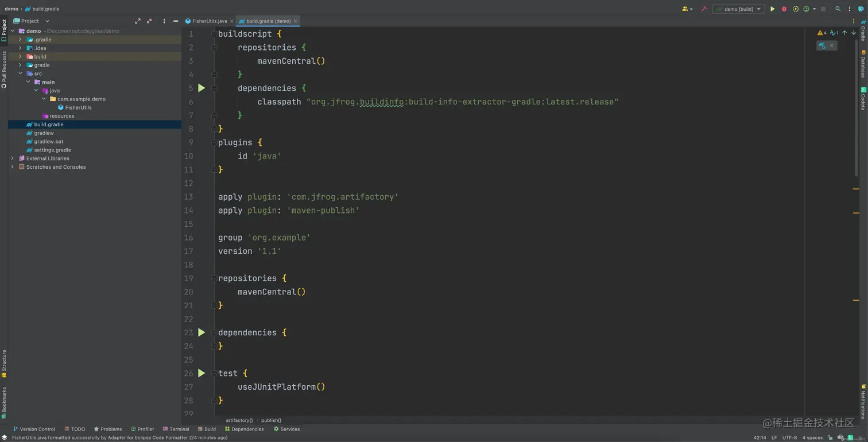Select FisherUtils class in project tree
This screenshot has height=442, width=868.
coord(78,107)
